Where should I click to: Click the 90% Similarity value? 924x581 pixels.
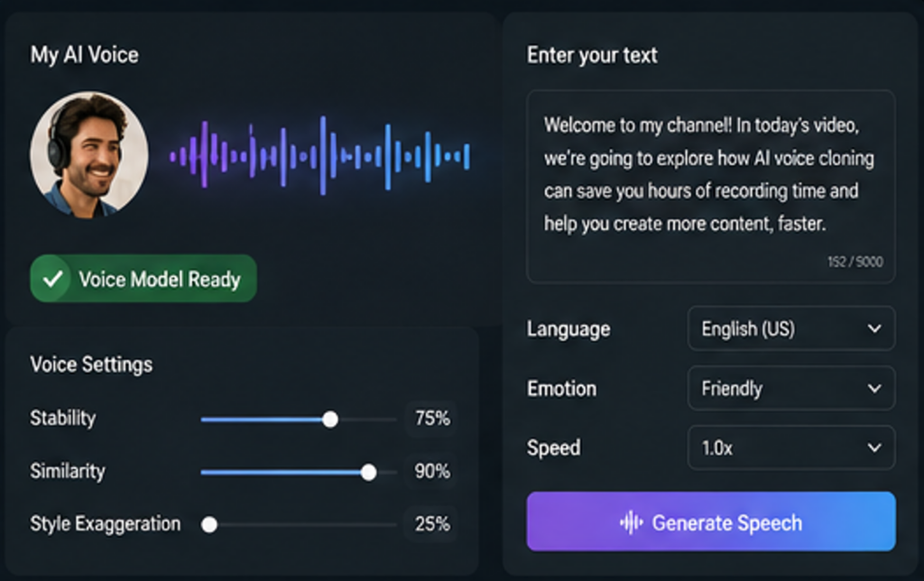point(432,472)
